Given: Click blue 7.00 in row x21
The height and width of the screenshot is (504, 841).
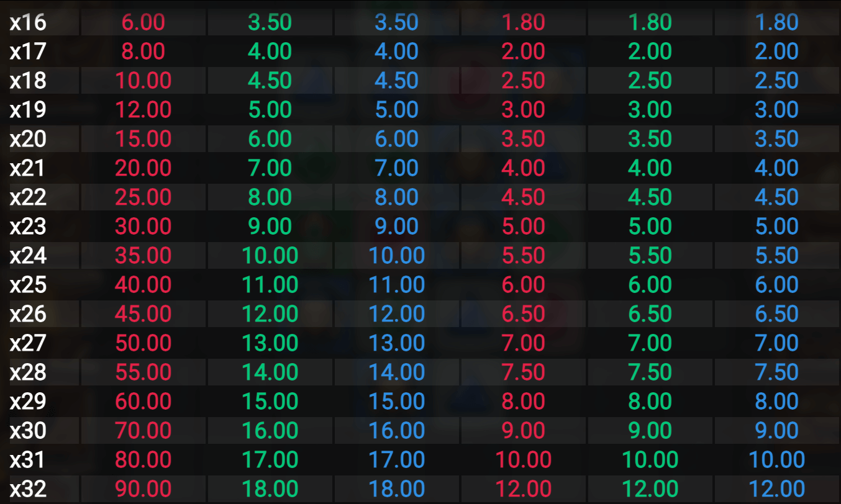Looking at the screenshot, I should coord(397,168).
